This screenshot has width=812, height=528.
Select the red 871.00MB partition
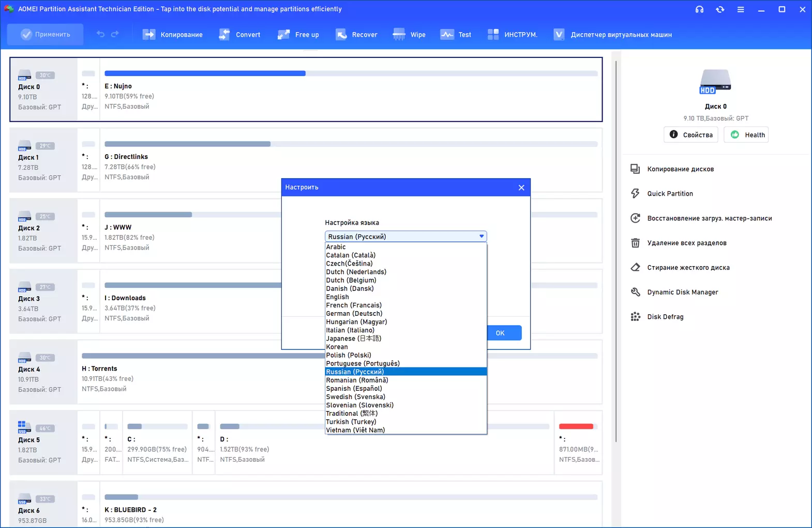(x=578, y=443)
